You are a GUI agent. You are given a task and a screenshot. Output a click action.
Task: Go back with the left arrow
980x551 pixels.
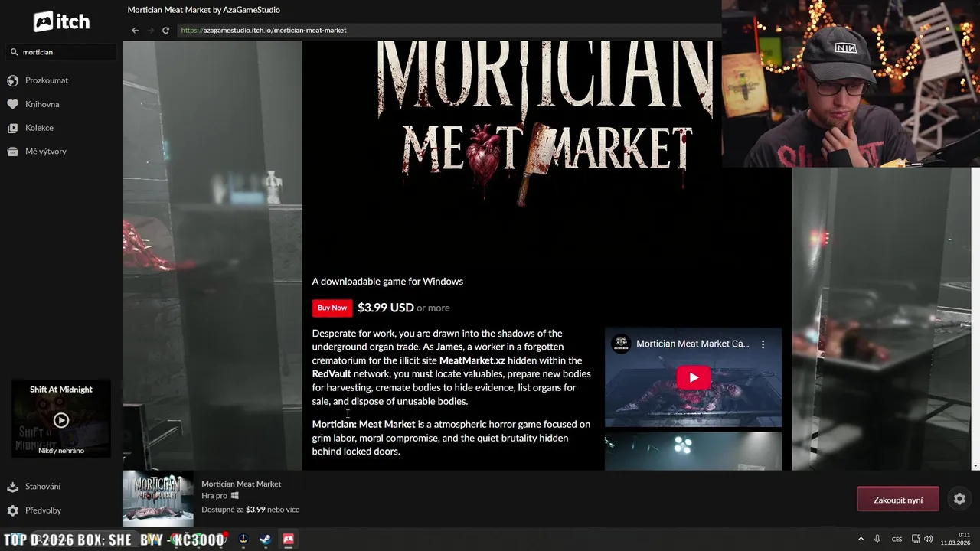[x=136, y=31]
